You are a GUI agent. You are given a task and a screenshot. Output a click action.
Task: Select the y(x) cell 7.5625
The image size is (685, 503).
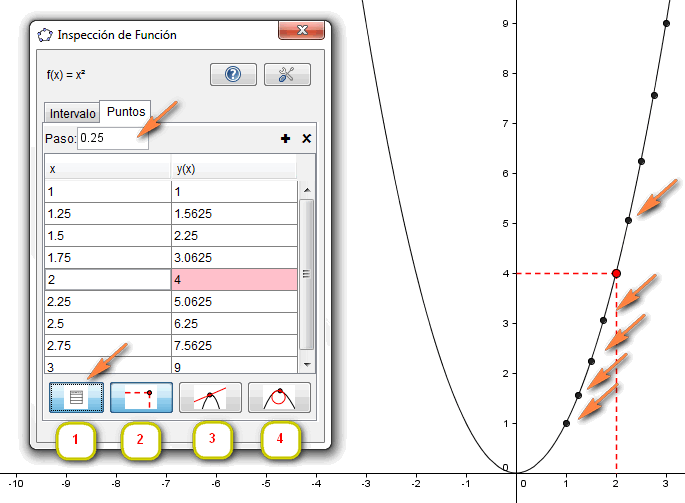235,346
